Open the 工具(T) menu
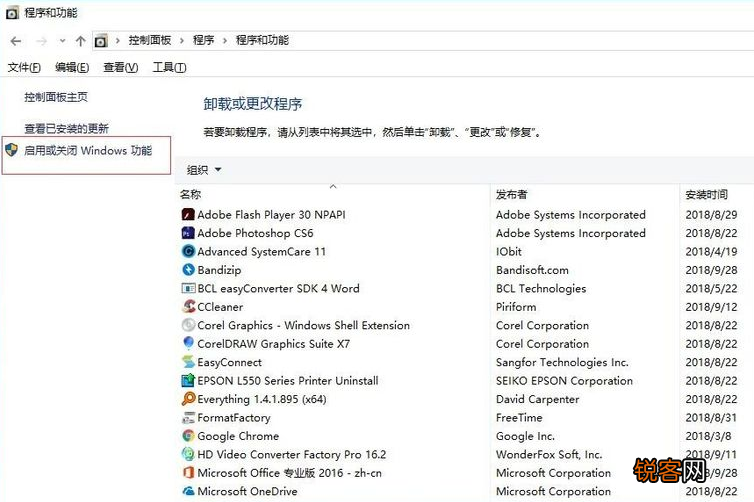The height and width of the screenshot is (502, 754). tap(169, 67)
